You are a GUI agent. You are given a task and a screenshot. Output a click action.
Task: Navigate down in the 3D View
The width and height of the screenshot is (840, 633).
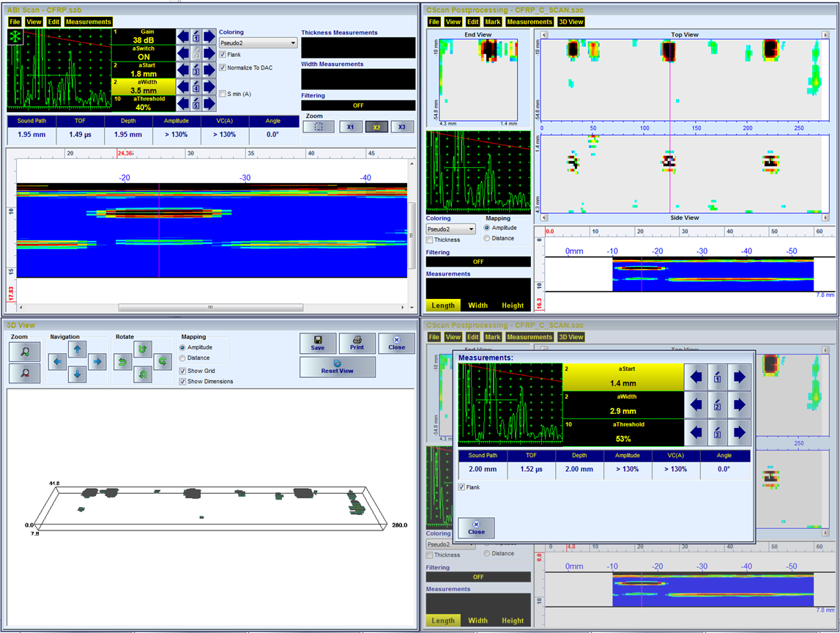(77, 374)
